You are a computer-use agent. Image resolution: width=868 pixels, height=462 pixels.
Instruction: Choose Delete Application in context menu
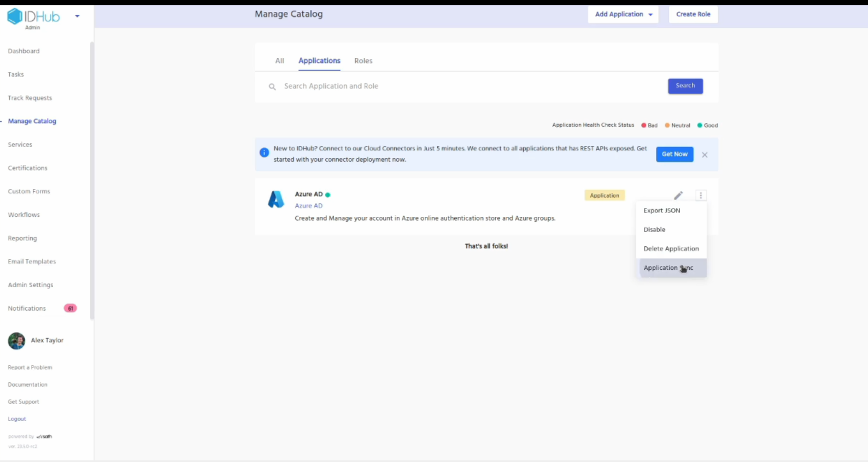[671, 248]
